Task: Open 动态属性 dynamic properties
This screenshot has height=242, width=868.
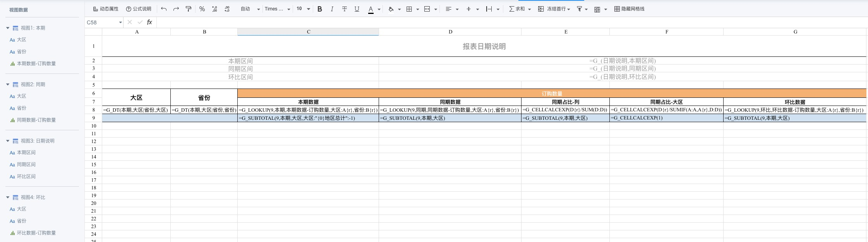Action: click(106, 9)
